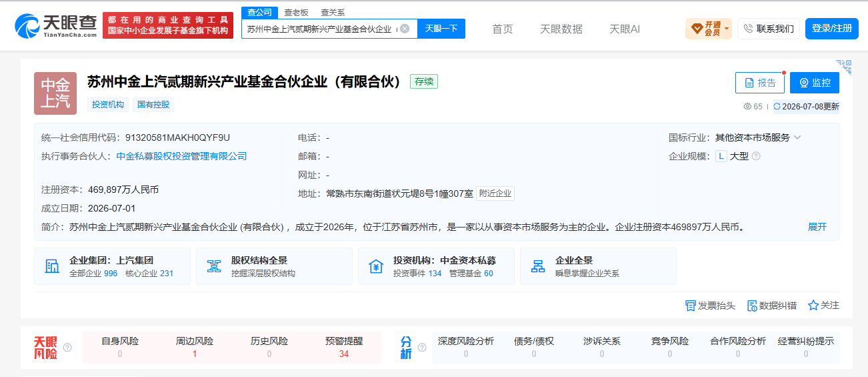The width and height of the screenshot is (868, 377).
Task: Open the 投资机构 house icon
Action: pos(376,266)
